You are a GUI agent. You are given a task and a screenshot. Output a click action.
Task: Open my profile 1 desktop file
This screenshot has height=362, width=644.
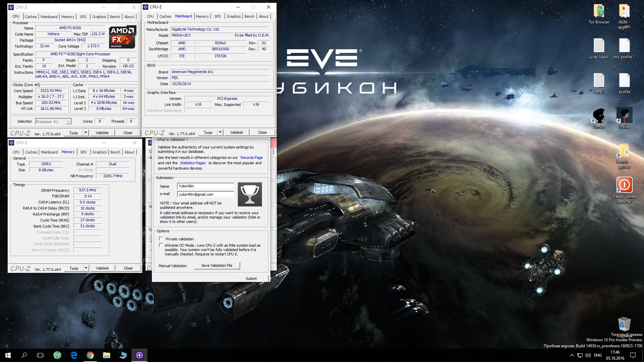click(x=624, y=49)
